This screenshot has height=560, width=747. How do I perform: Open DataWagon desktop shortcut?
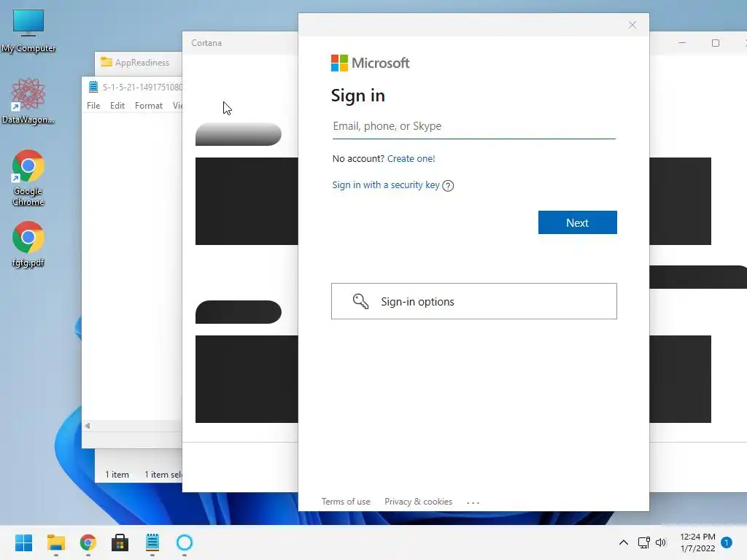pyautogui.click(x=28, y=101)
